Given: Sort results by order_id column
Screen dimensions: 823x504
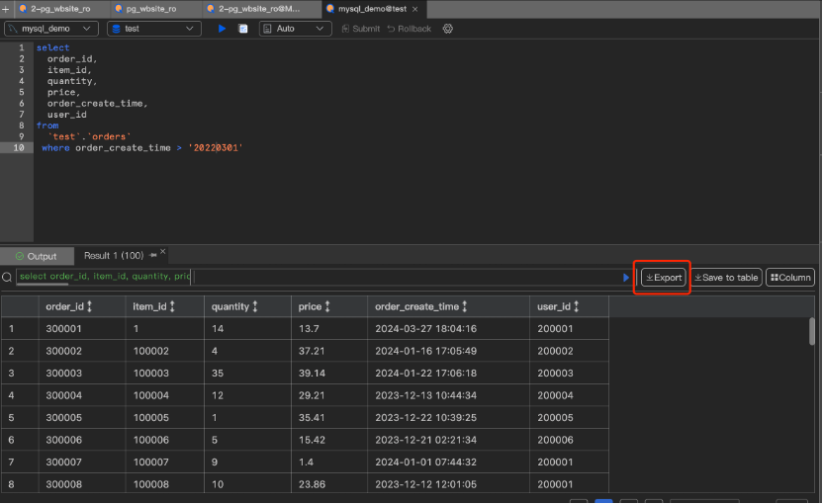Looking at the screenshot, I should coord(90,306).
